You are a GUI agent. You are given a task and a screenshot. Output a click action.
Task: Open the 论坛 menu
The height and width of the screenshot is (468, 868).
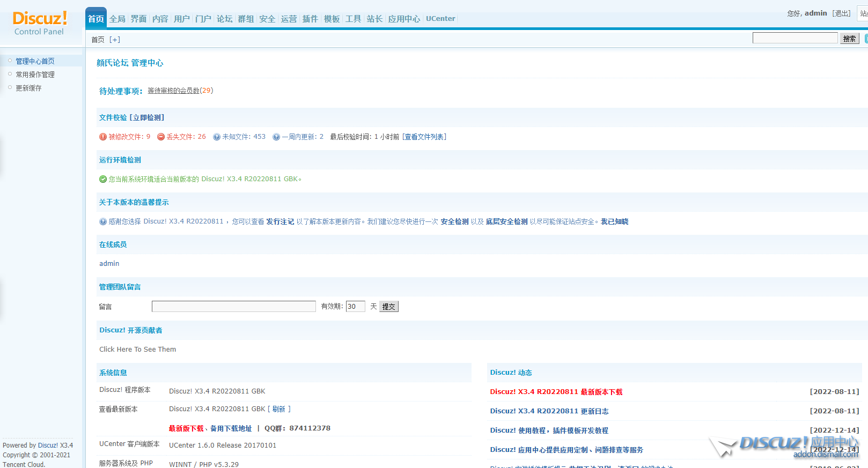point(225,19)
